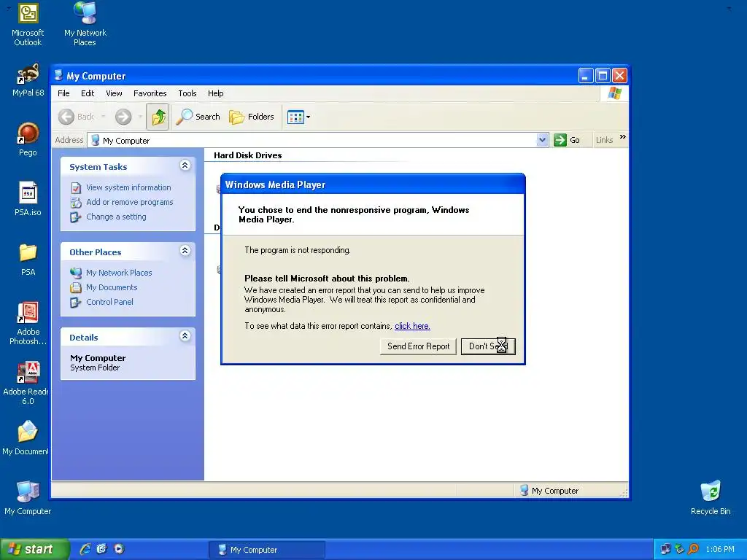Open the File menu
Screen dimensions: 747x560
63,93
